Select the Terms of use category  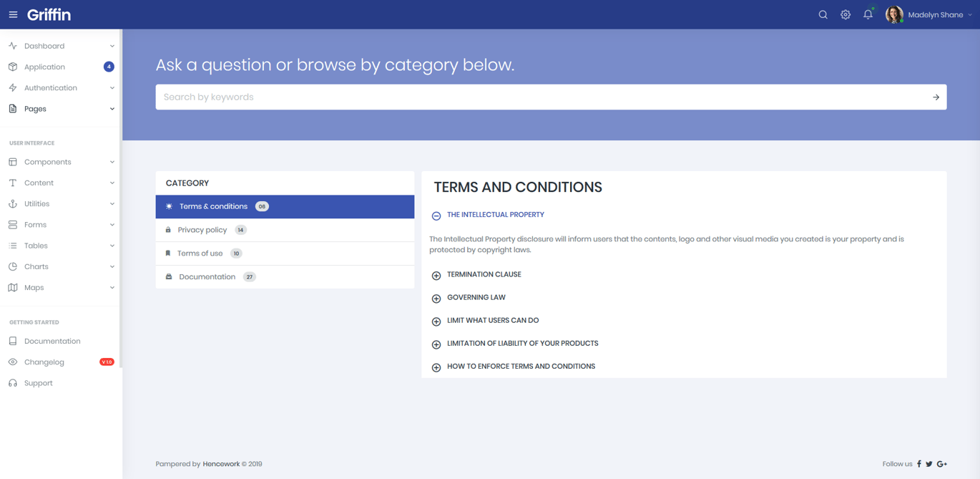pyautogui.click(x=285, y=253)
